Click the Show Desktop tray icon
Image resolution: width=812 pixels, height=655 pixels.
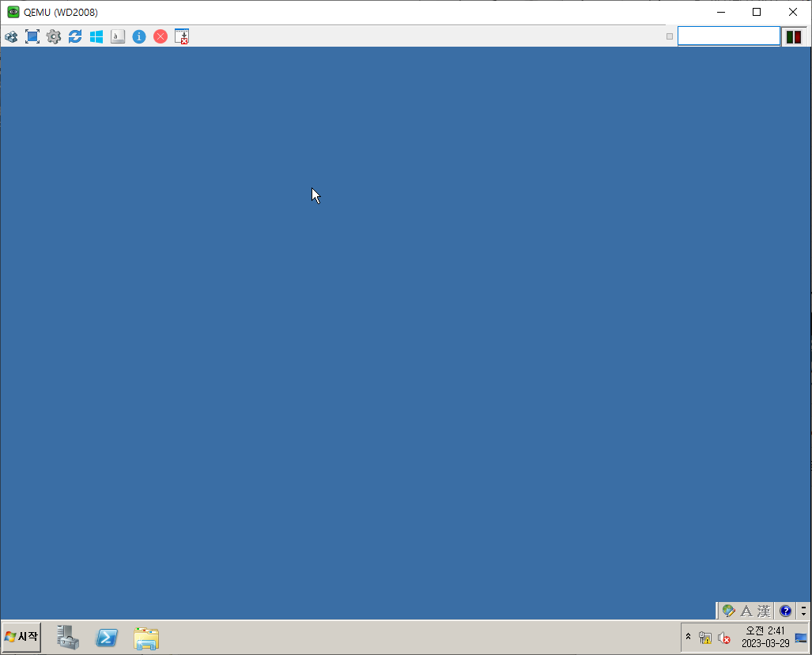801,638
